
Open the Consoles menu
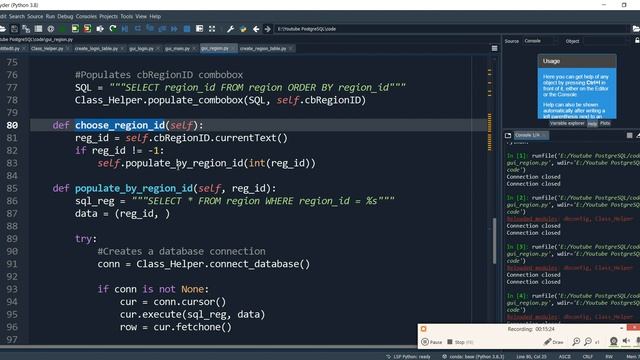tap(86, 16)
